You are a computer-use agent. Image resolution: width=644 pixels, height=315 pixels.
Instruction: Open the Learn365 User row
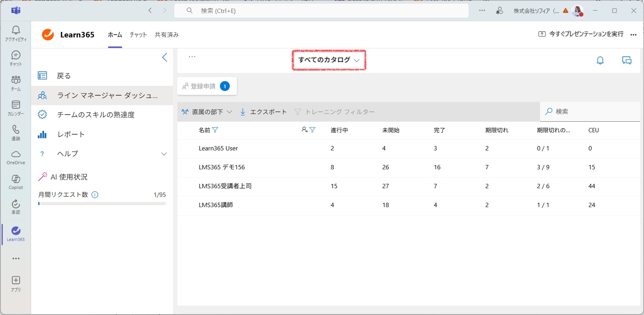[408, 148]
